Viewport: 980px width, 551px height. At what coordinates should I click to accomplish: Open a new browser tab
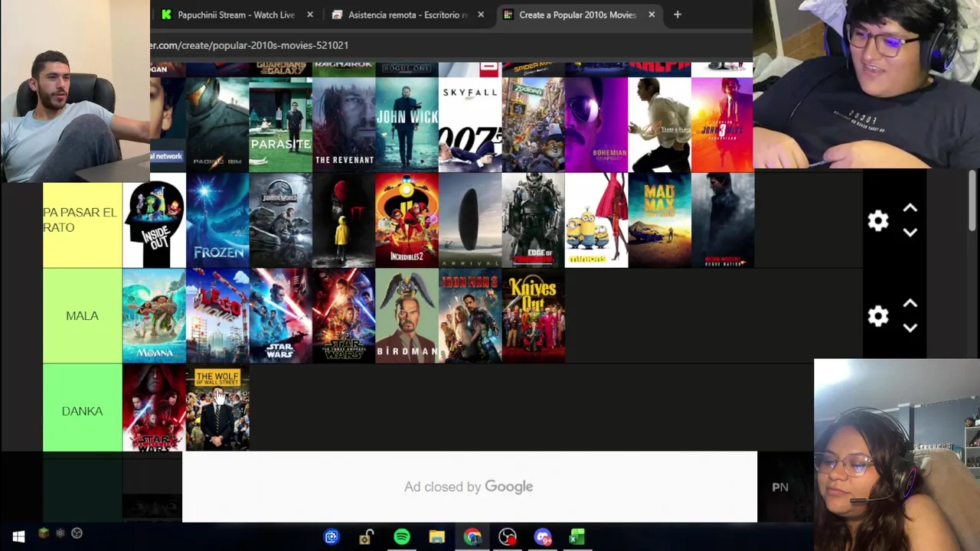pyautogui.click(x=677, y=15)
